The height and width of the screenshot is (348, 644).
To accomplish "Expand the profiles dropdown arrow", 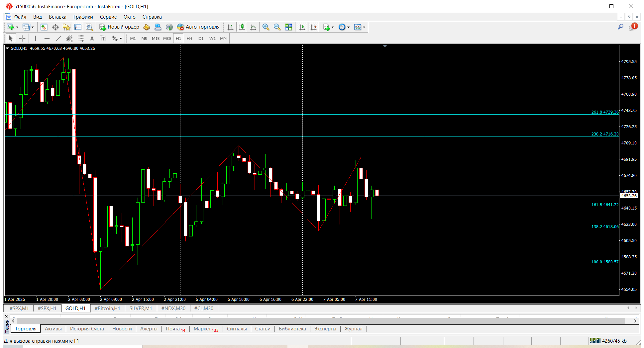I will 33,27.
